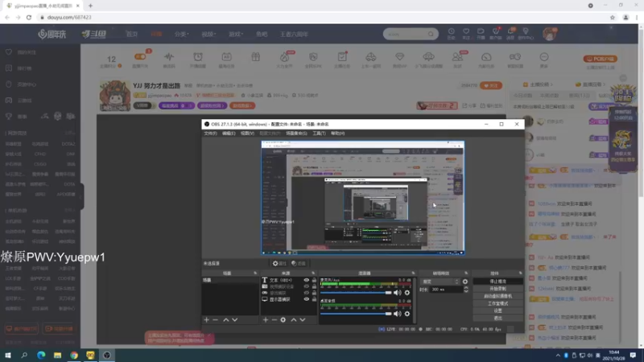Hide the 文本 (GDI+) source

tap(307, 280)
